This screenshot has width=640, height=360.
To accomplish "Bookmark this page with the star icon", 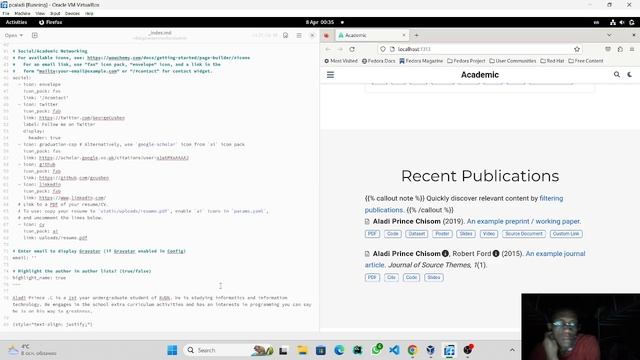I will (577, 49).
